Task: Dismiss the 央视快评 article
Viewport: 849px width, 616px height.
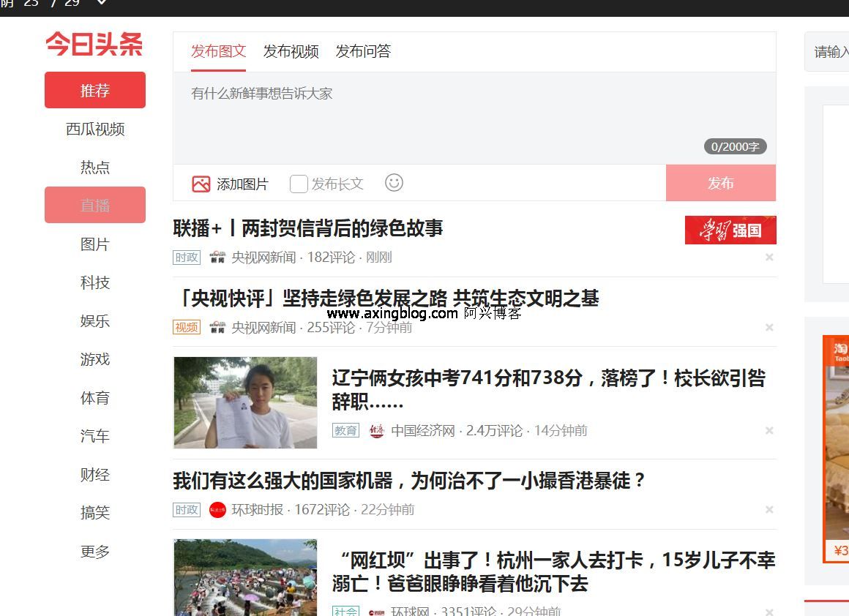Action: pos(769,327)
